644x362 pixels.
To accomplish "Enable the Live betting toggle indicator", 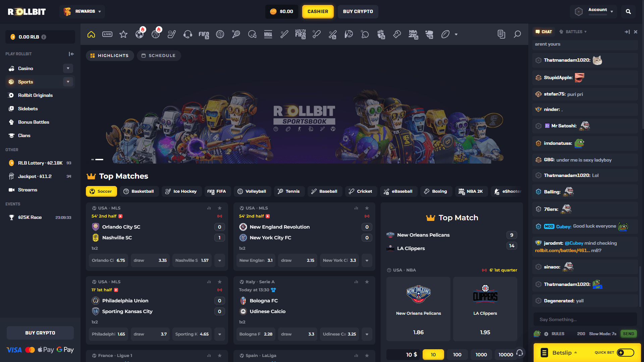I will coord(107,34).
